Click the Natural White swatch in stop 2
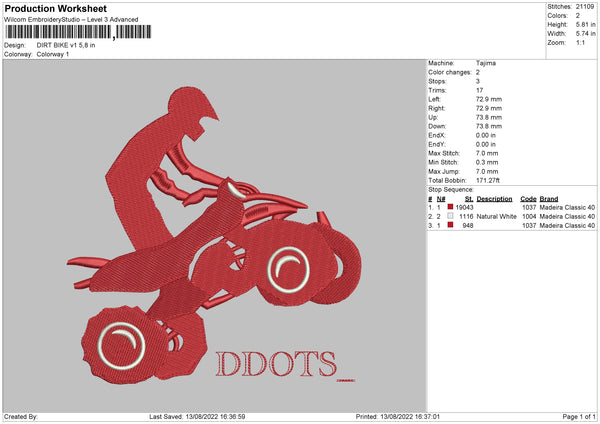Screen dimensions: 600x424 (451, 216)
